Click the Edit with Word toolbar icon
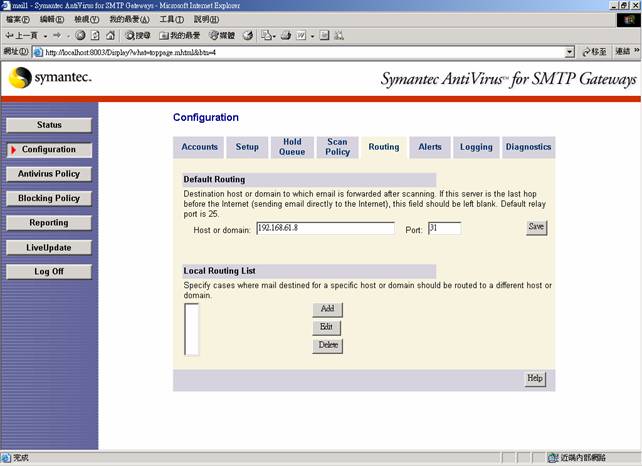 click(x=301, y=36)
